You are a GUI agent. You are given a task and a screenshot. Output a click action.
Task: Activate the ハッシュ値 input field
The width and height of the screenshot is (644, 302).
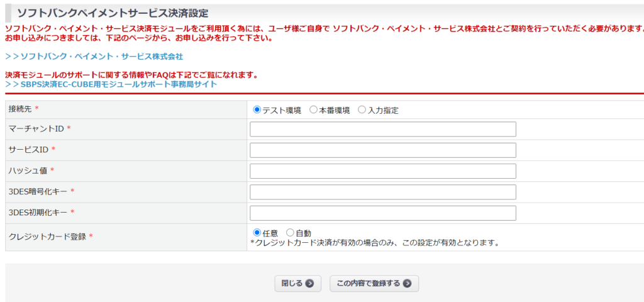point(382,171)
